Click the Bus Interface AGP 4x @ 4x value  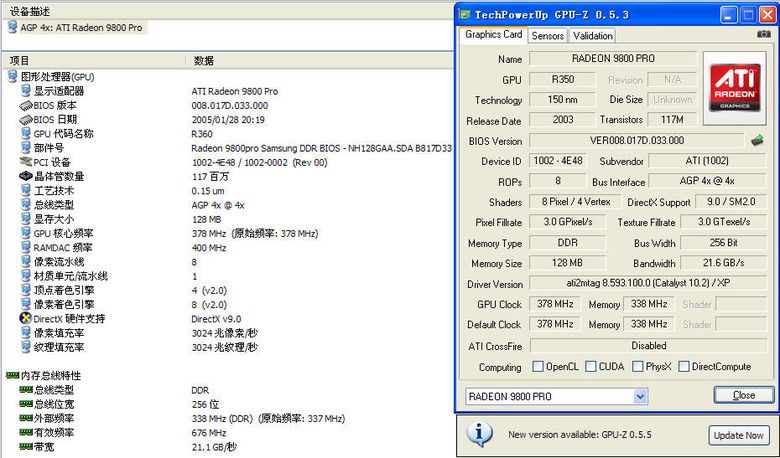(x=707, y=181)
